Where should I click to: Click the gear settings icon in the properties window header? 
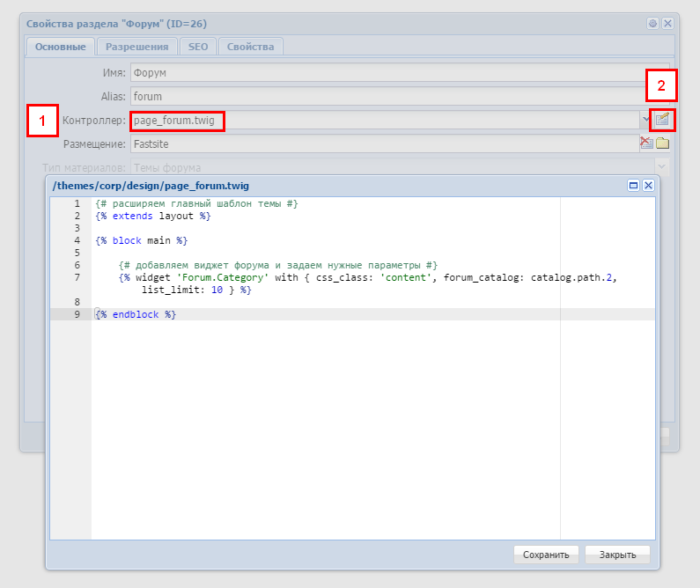coord(652,23)
